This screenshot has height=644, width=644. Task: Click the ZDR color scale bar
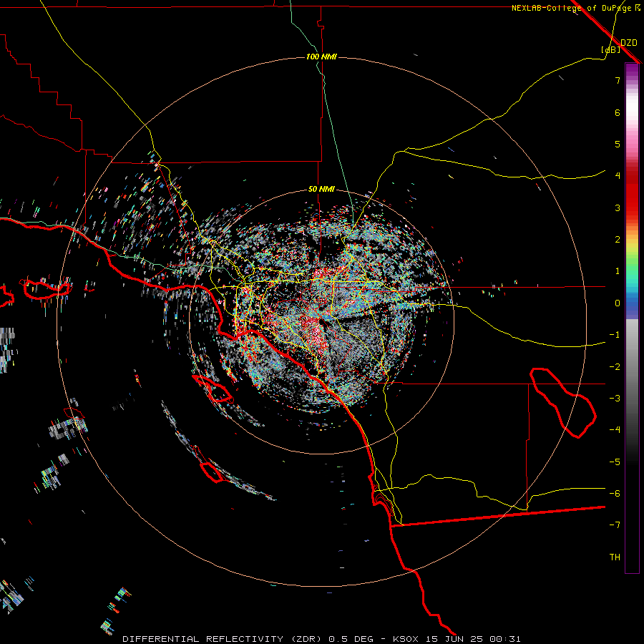tap(632, 318)
